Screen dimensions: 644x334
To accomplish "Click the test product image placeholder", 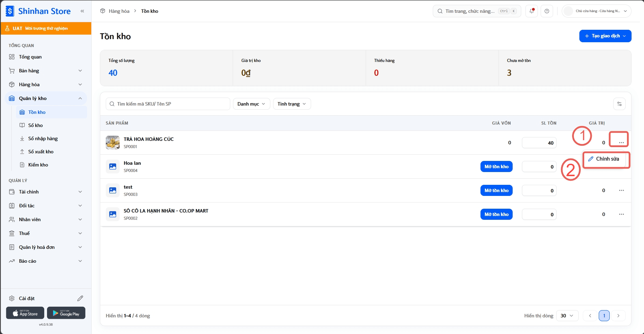I will point(113,190).
